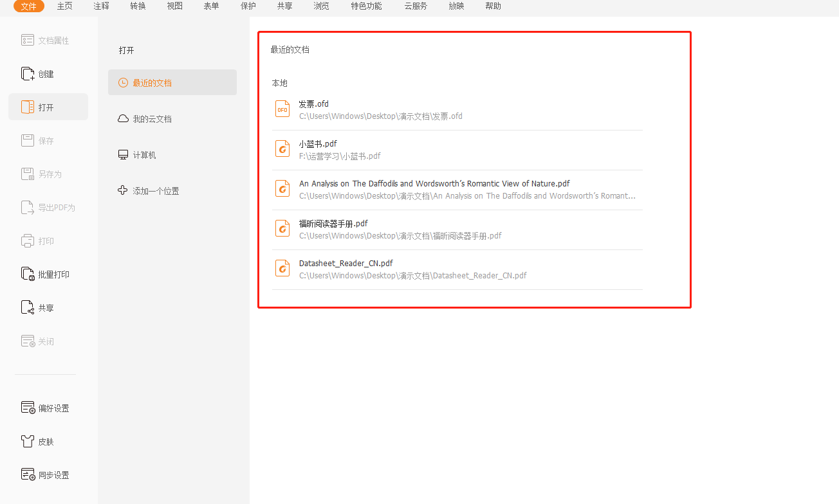Open the 主页 menu tab

tap(64, 6)
